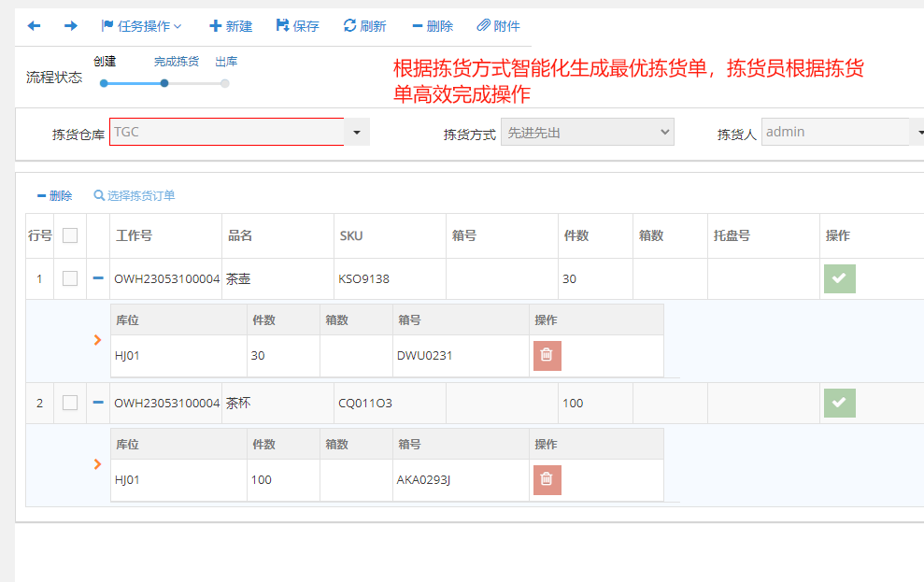924x582 pixels.
Task: Toggle the select-all checkbox in table header
Action: click(70, 235)
